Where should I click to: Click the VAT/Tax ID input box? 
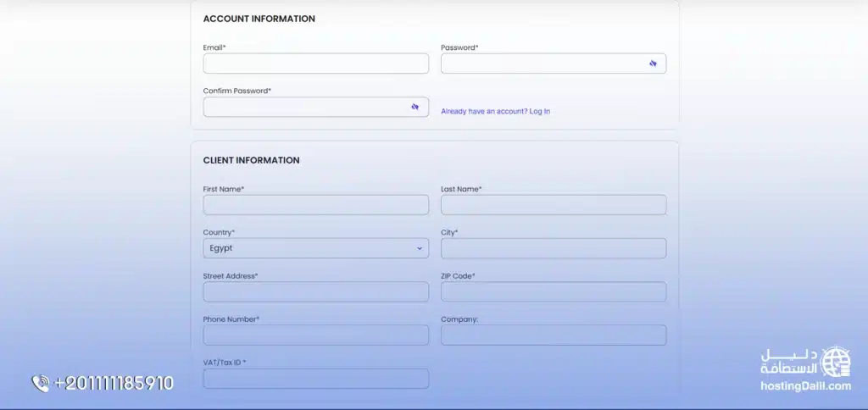(x=315, y=378)
